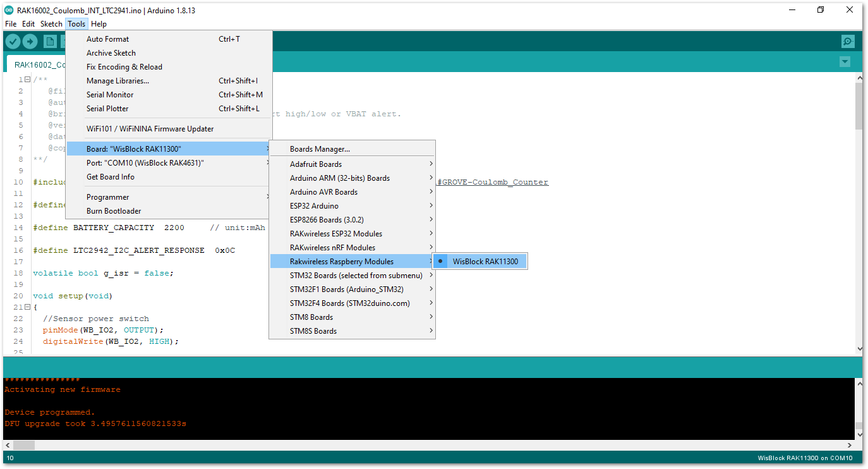This screenshot has width=868, height=469.
Task: Choose Burn Bootloader entry
Action: click(169, 211)
